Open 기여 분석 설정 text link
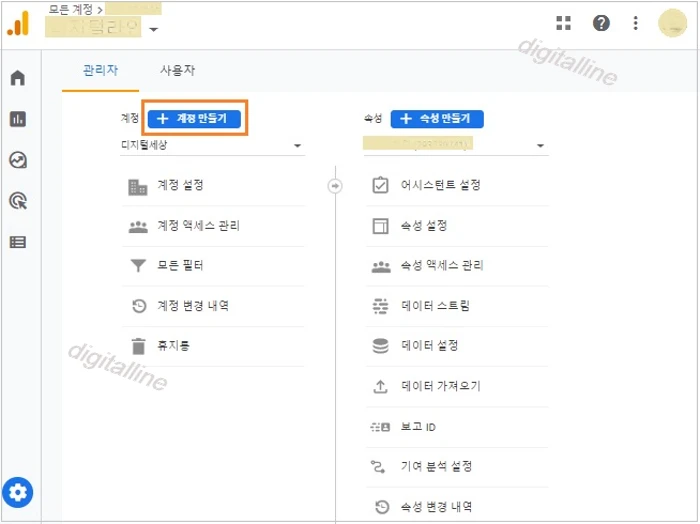The height and width of the screenshot is (524, 700). [436, 466]
